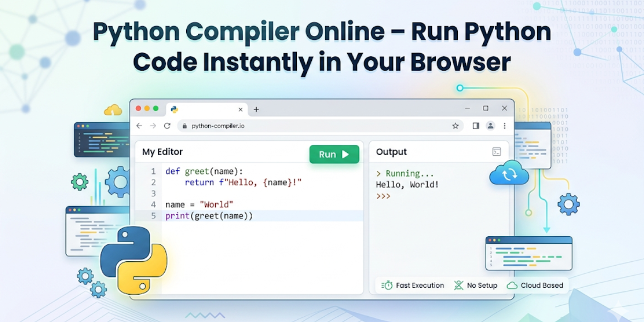Click the Python favicon in the tab
The image size is (644, 322).
tap(174, 109)
